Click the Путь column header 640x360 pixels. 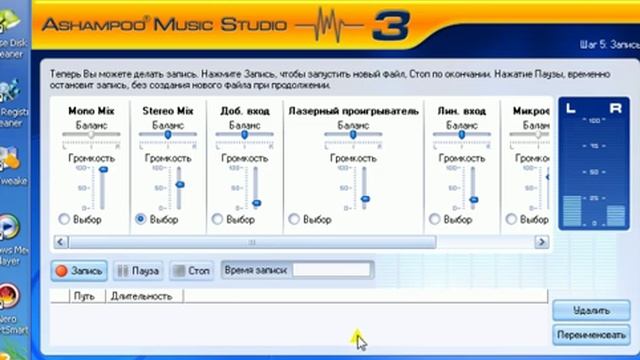[84, 296]
